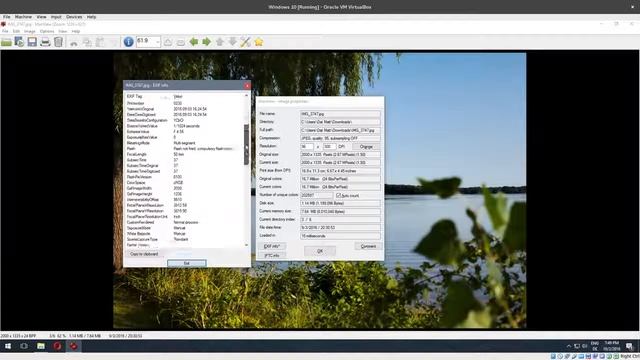Open IrfanView Options menu
Image resolution: width=640 pixels, height=360 pixels.
[47, 31]
